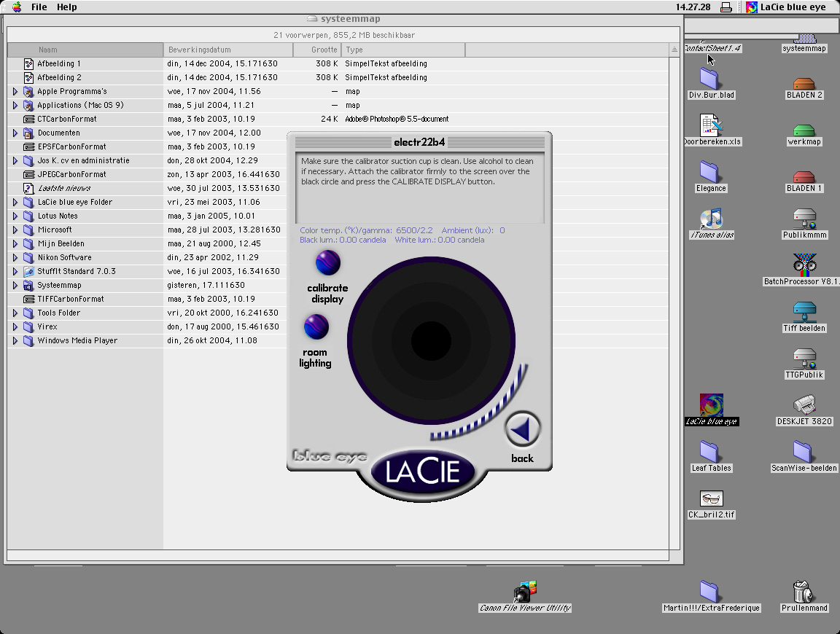The image size is (840, 634).
Task: Select the Tiff beelden drive icon
Action: pos(804,312)
